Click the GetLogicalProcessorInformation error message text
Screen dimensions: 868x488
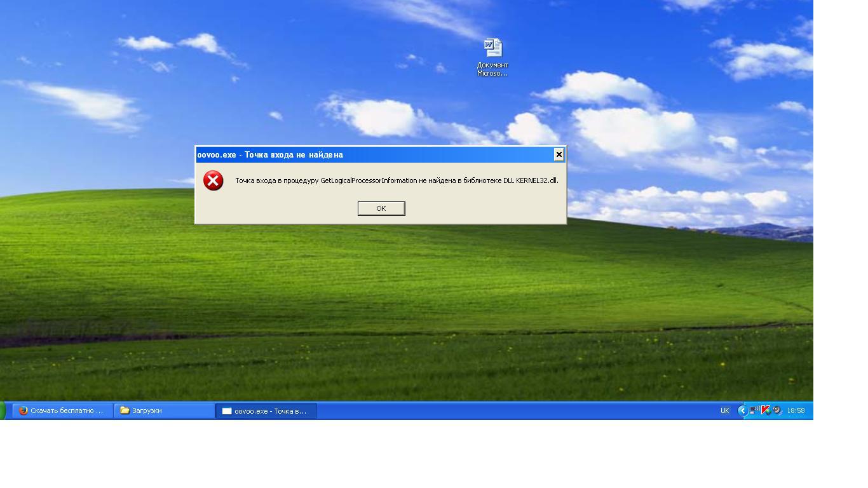pyautogui.click(x=397, y=180)
